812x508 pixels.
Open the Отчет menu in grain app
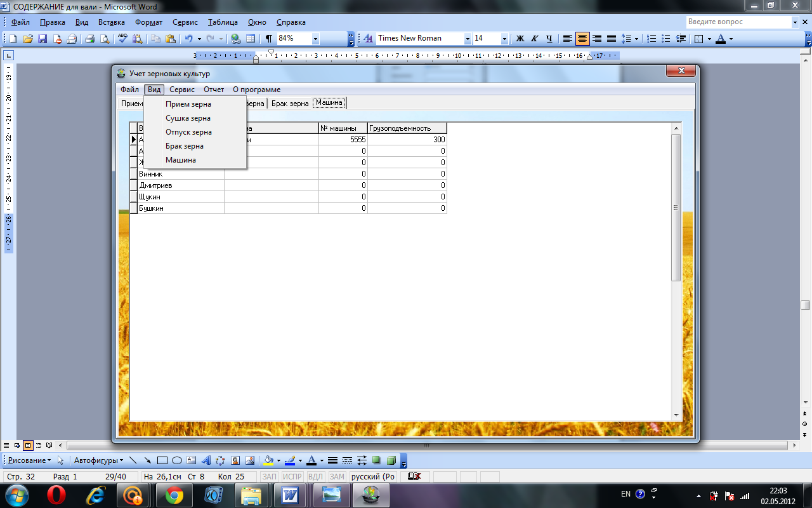coord(214,90)
